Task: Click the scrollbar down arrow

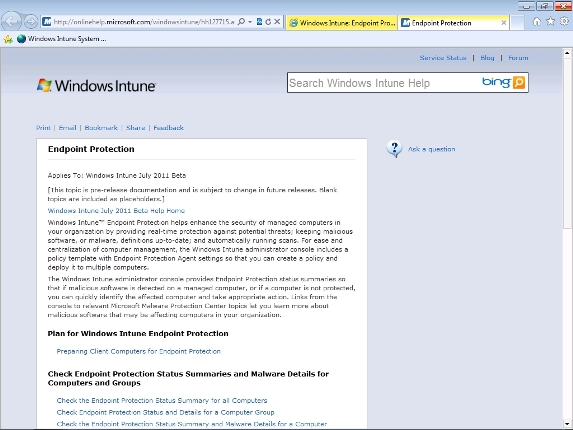Action: (x=567, y=424)
